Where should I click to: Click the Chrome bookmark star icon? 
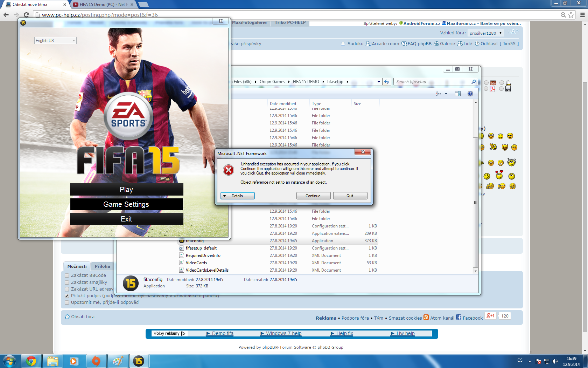[571, 15]
